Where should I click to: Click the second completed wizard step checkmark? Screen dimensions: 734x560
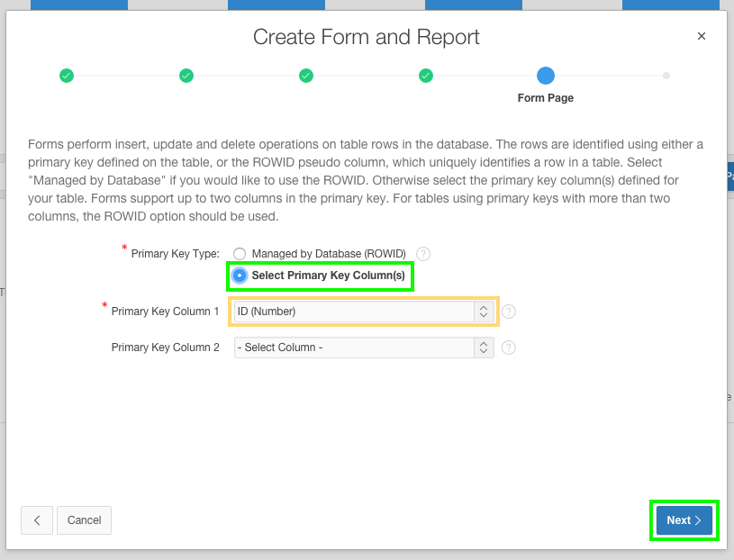186,76
